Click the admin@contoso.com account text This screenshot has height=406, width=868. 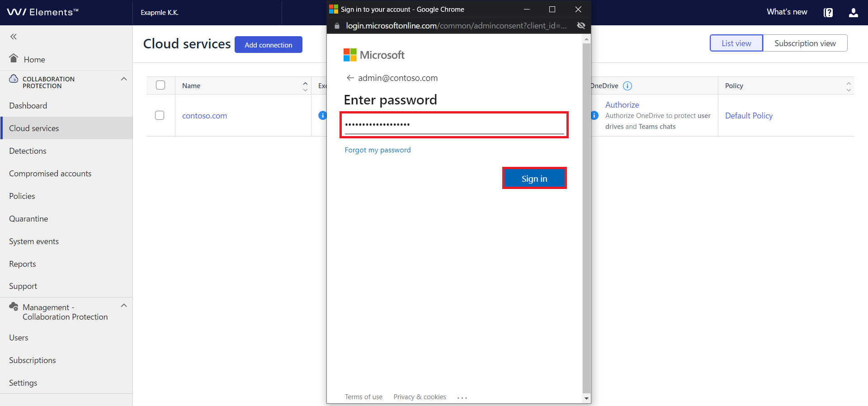tap(398, 78)
